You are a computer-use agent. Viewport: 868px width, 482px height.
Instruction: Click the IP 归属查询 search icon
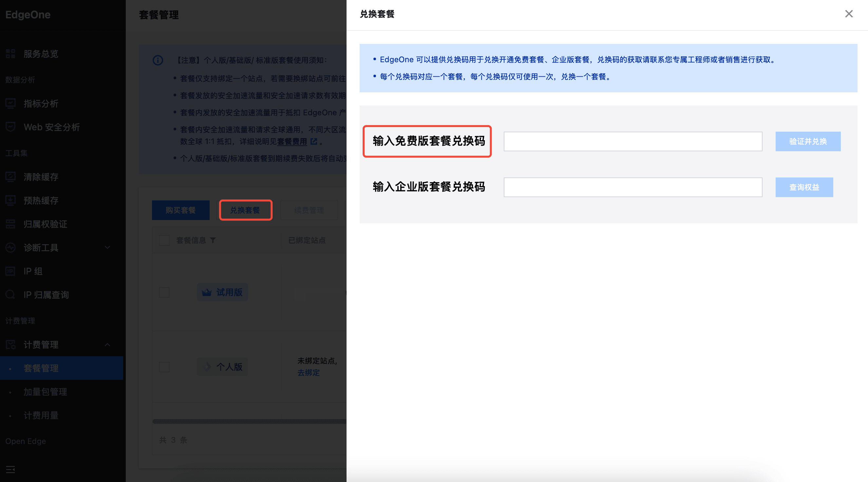coord(10,295)
